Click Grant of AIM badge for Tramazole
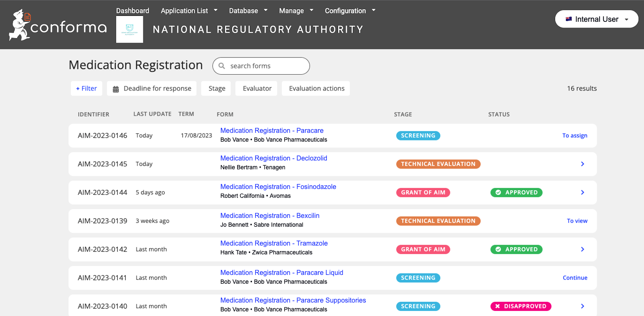Screen dimensions: 644x316 pos(423,249)
